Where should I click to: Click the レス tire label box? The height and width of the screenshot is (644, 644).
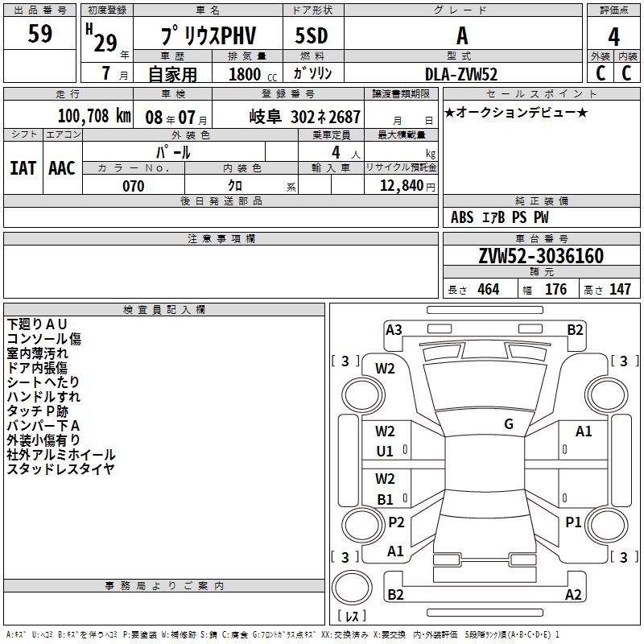[352, 617]
